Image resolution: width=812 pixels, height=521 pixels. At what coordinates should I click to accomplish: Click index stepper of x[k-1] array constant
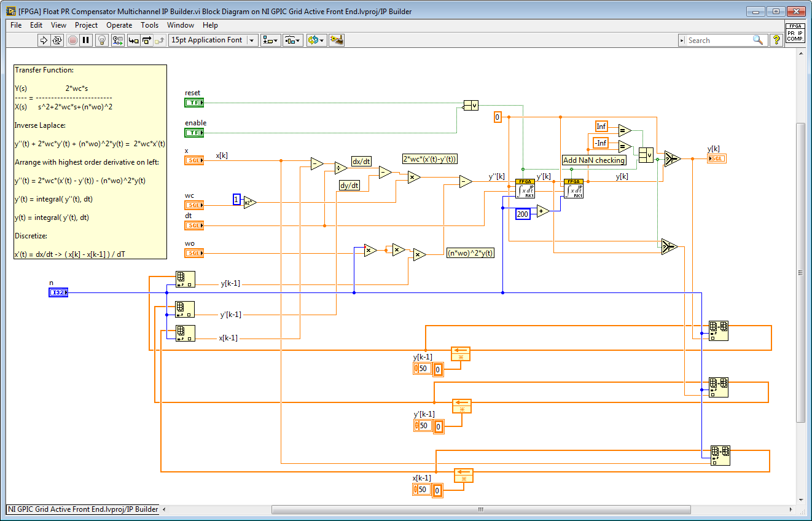point(416,490)
